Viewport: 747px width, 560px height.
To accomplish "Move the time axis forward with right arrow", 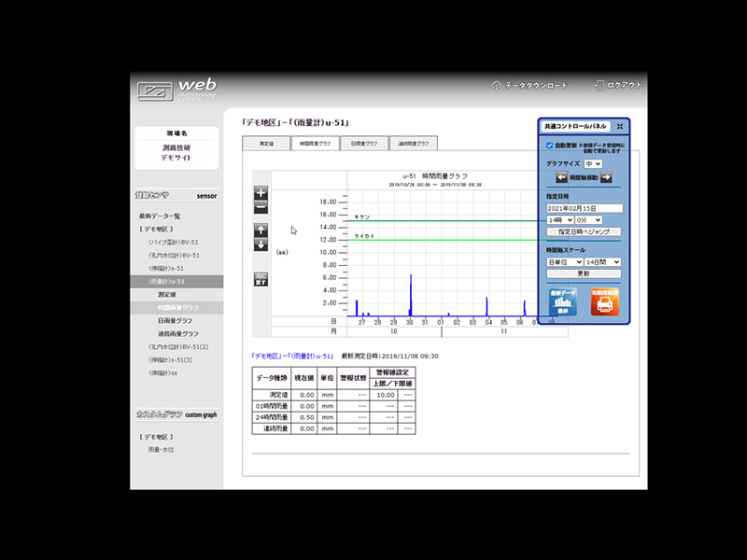I will [x=606, y=177].
